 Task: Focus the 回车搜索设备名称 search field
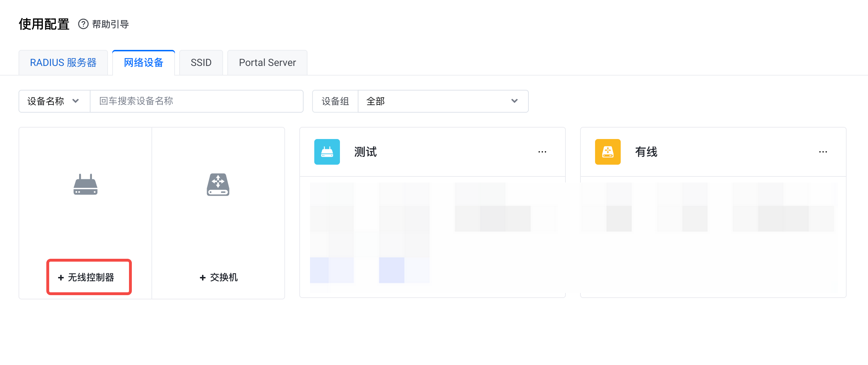[x=197, y=101]
